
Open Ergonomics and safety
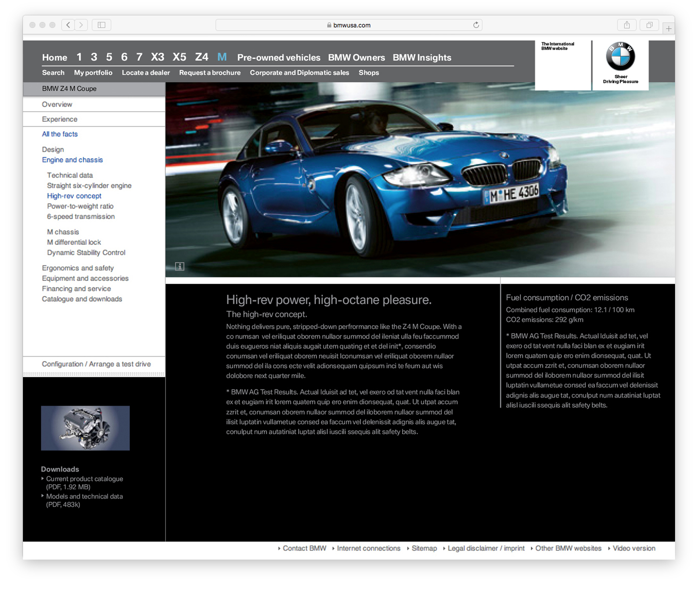[78, 268]
